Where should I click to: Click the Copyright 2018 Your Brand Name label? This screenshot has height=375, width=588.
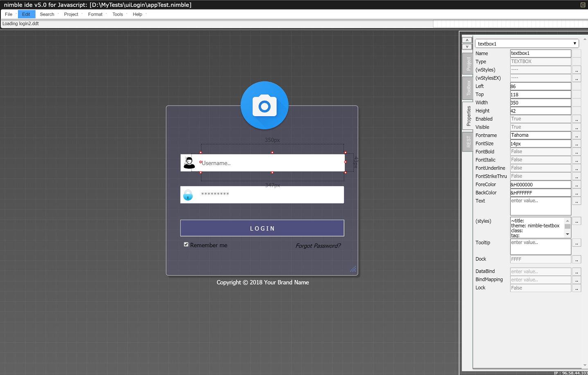[x=263, y=282]
